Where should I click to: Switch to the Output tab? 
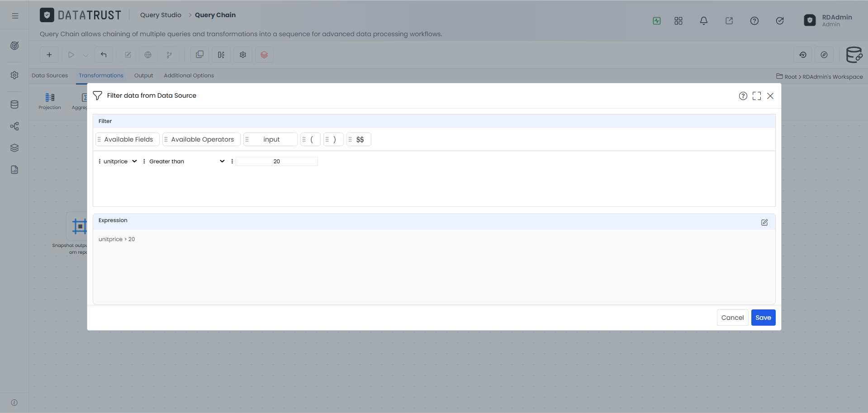click(143, 76)
